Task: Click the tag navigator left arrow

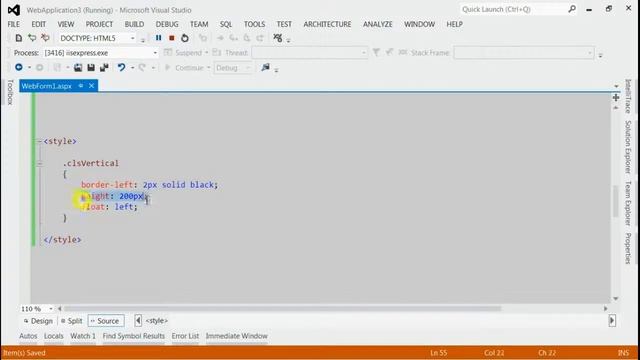Action: [x=138, y=321]
